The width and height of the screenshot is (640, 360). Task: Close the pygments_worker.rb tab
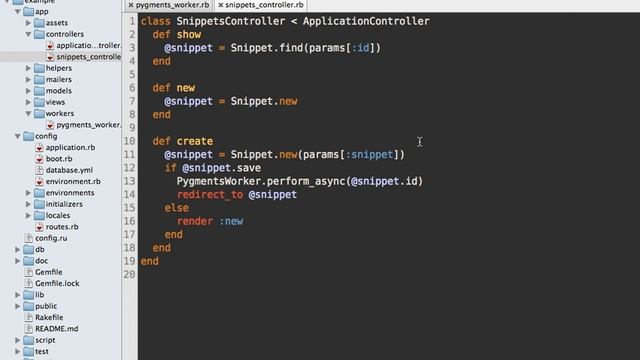[131, 5]
